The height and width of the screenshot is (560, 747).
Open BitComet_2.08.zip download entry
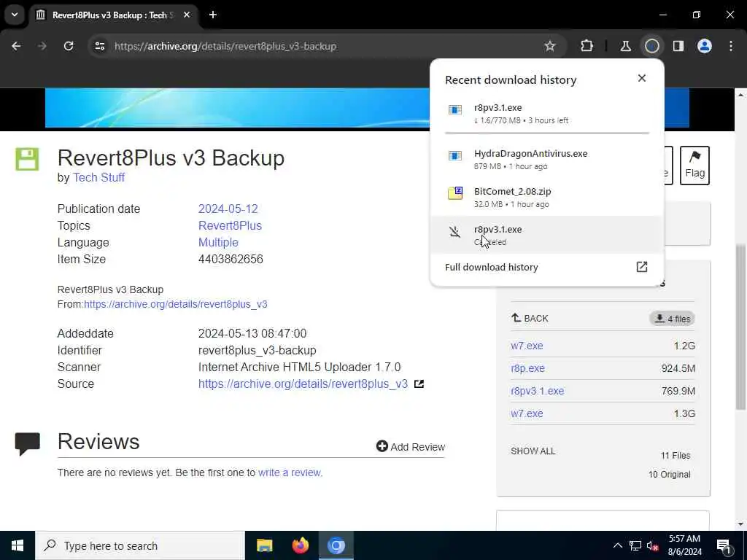coord(547,197)
